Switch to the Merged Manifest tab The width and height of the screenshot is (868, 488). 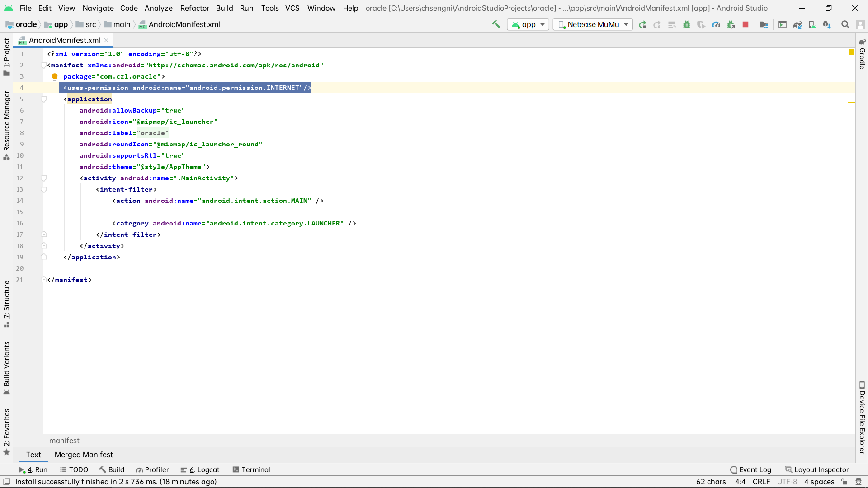click(84, 455)
